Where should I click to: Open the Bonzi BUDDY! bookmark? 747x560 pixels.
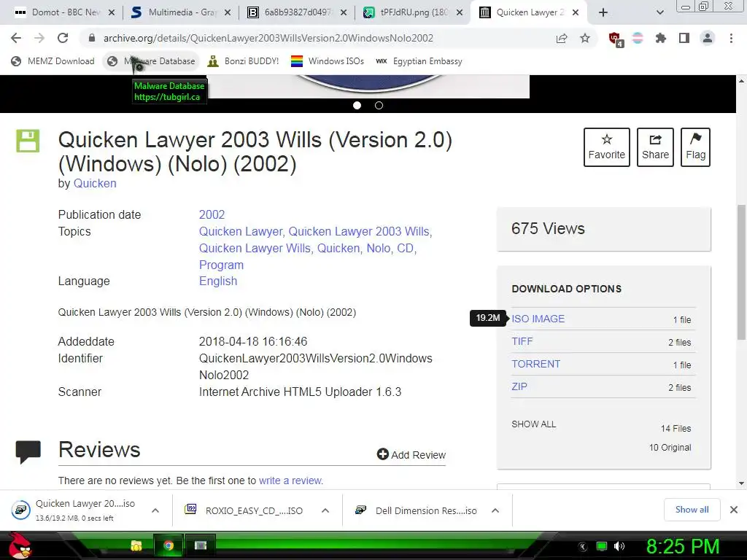[x=243, y=61]
